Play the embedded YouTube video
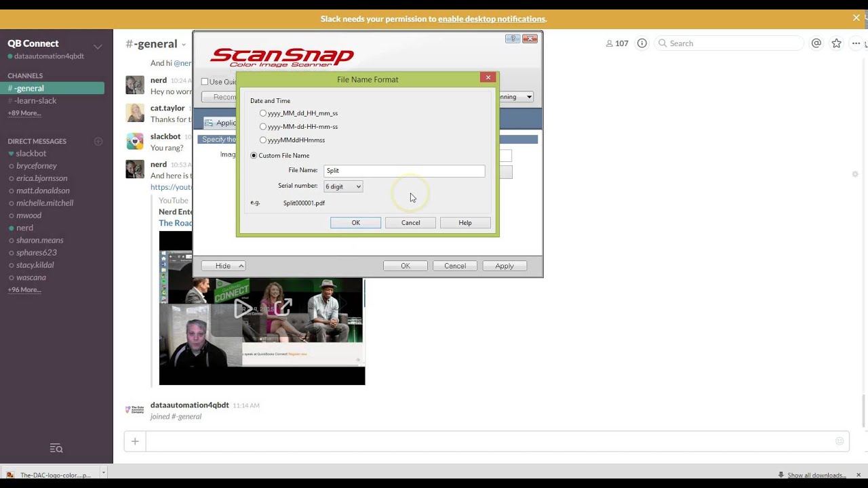 click(242, 309)
